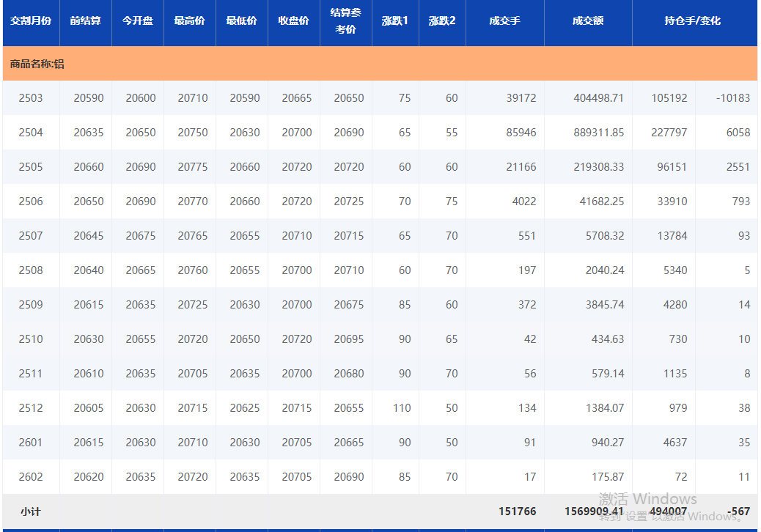
Task: Click the 涨跌1 column header
Action: tap(395, 21)
